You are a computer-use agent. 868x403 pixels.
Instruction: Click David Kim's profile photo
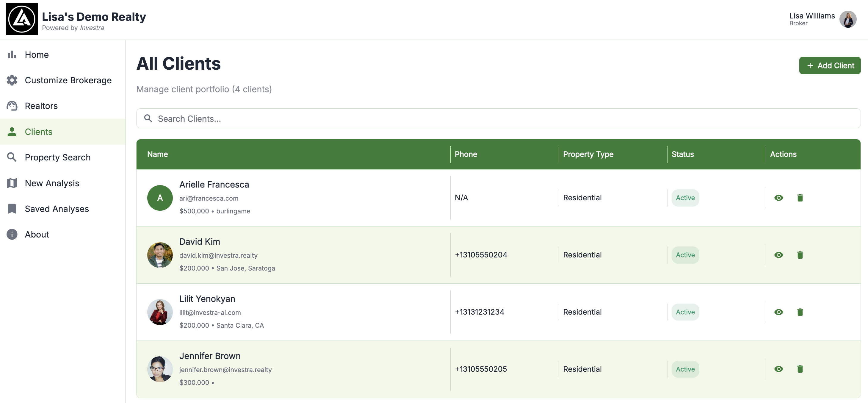coord(160,255)
